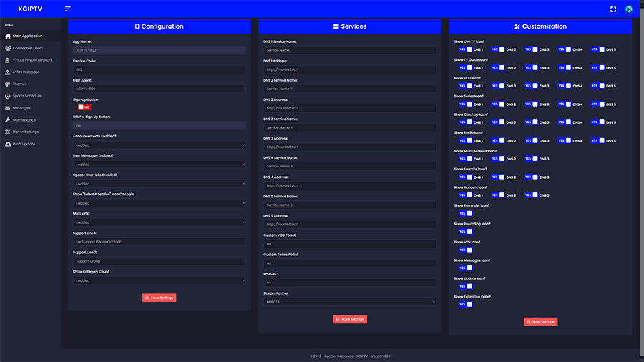The width and height of the screenshot is (644, 362).
Task: Open the Stream Format dropdown
Action: (x=349, y=302)
